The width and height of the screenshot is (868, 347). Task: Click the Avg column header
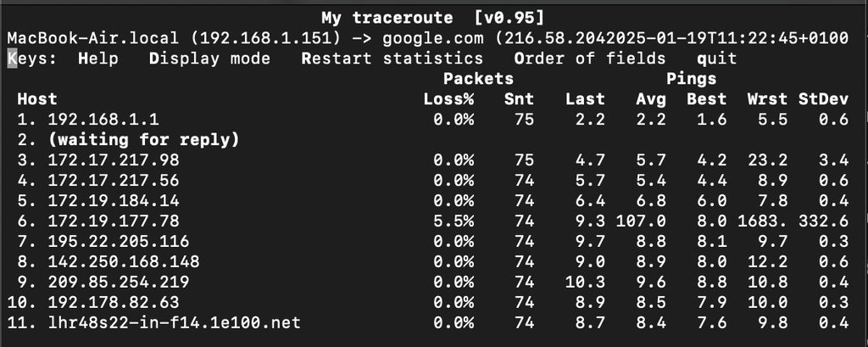click(x=651, y=99)
